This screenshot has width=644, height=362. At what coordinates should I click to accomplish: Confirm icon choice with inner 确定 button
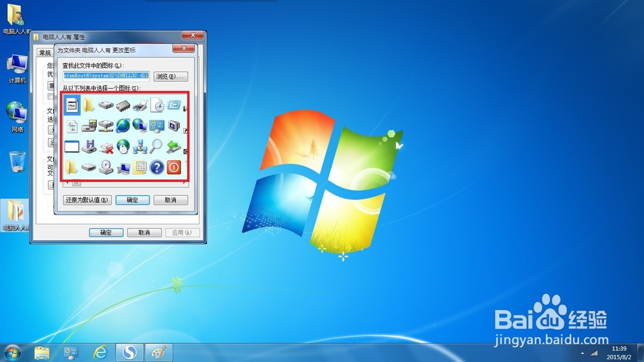(132, 200)
